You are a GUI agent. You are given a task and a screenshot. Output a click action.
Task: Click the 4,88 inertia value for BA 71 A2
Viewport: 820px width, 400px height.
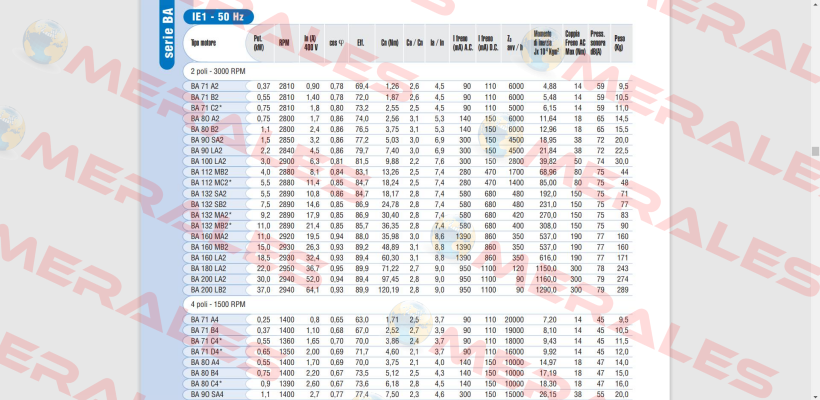click(x=550, y=86)
